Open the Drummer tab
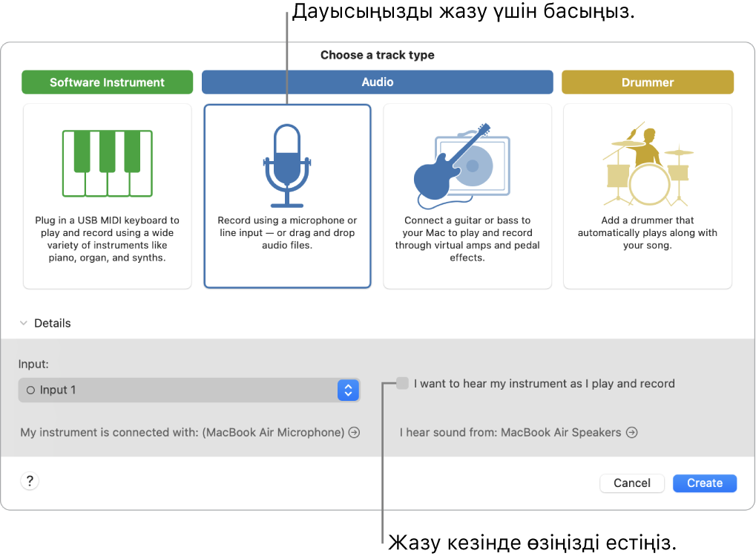Image resolution: width=756 pixels, height=559 pixels. tap(647, 82)
